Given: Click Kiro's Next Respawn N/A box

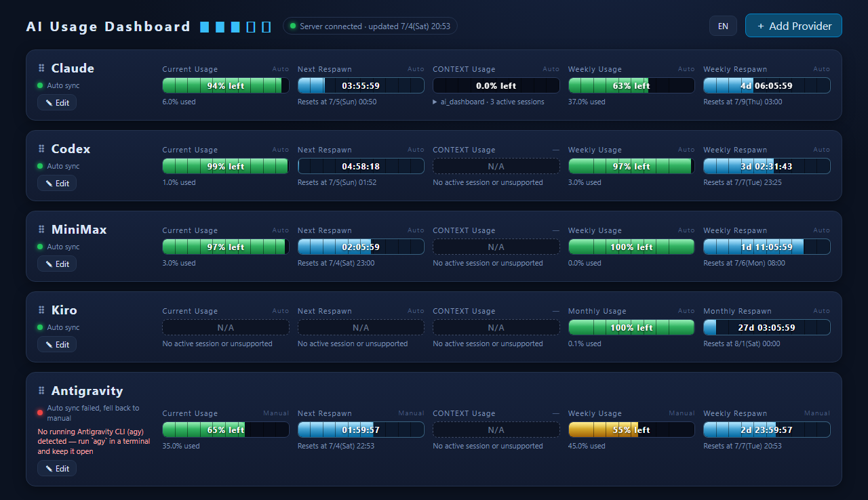Looking at the screenshot, I should 361,327.
